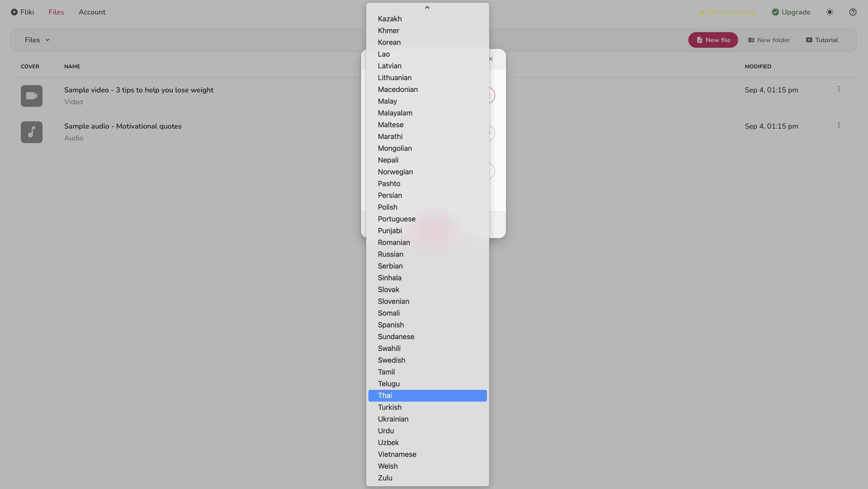Choose Spanish in the language dropdown
The image size is (868, 489).
click(391, 325)
